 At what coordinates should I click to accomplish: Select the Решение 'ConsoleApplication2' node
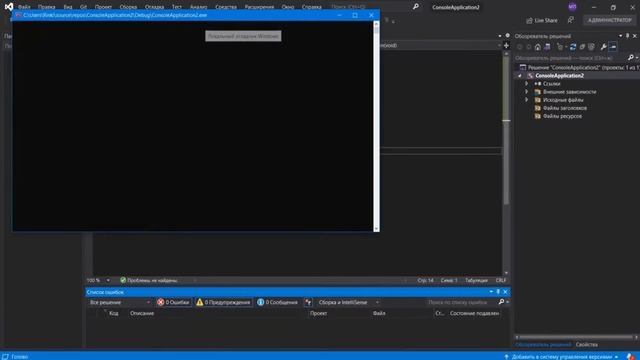[580, 67]
